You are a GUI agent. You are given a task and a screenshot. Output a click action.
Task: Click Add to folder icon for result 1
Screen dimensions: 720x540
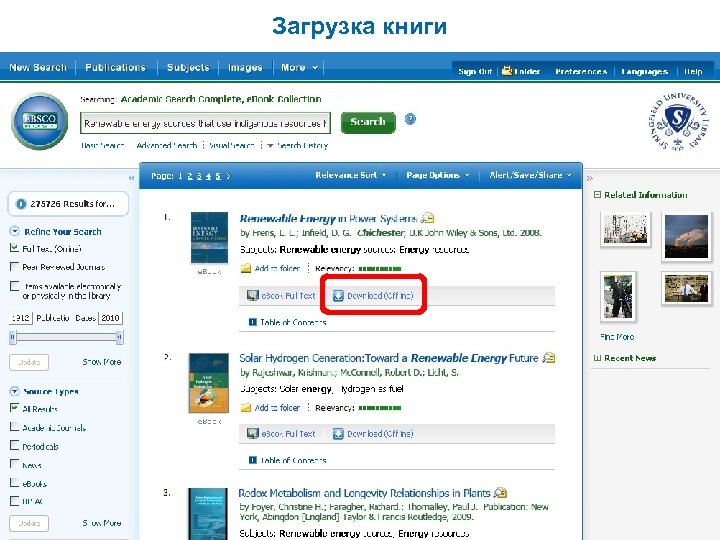click(246, 268)
